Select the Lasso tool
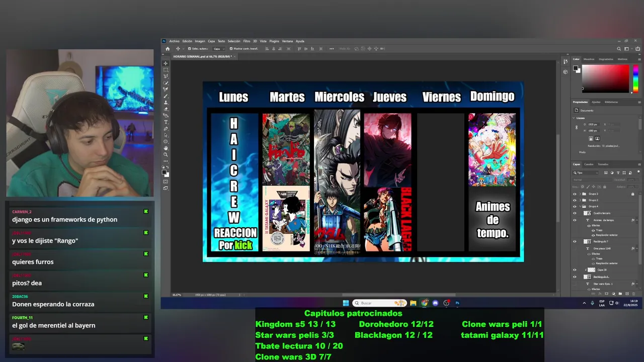 coord(165,76)
